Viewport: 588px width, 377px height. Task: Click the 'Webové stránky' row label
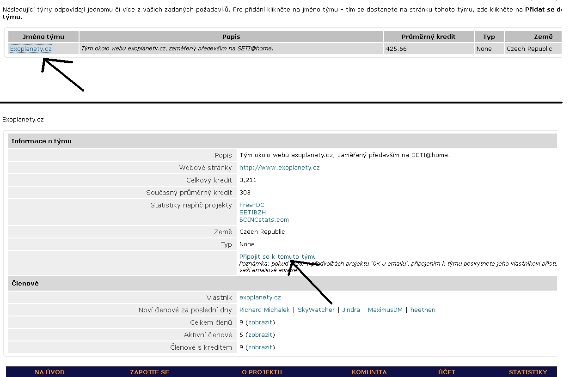pos(206,168)
